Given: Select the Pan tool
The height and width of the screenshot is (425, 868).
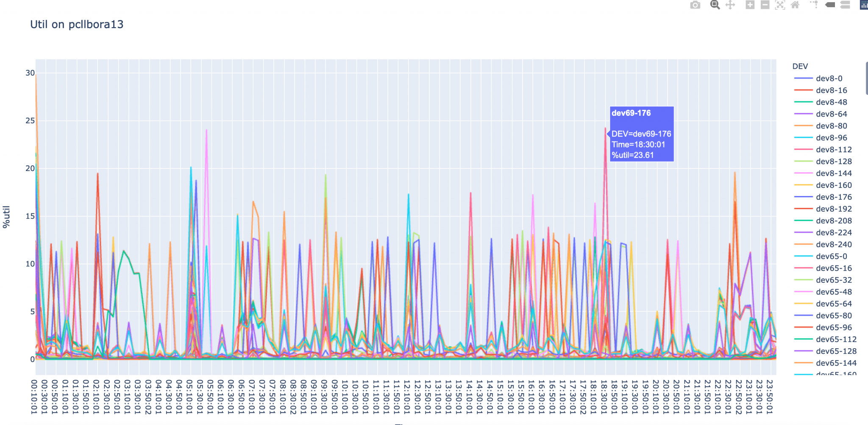Looking at the screenshot, I should 731,5.
